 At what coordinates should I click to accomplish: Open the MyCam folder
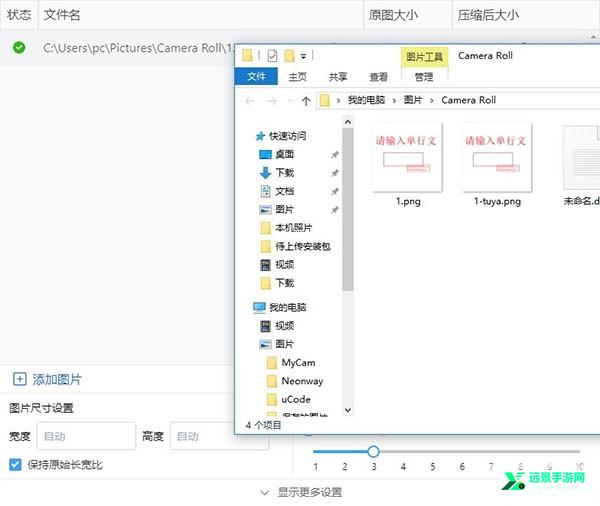point(298,362)
